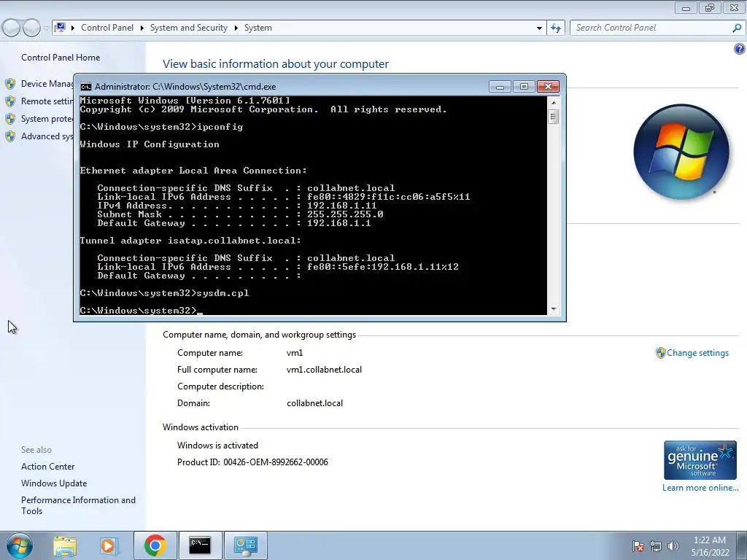Viewport: 747px width, 560px height.
Task: Click the ipconfig command line
Action: coord(161,127)
